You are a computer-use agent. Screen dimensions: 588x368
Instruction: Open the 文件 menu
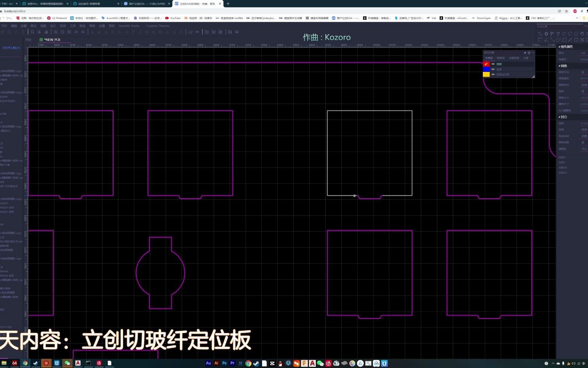[x=4, y=26]
